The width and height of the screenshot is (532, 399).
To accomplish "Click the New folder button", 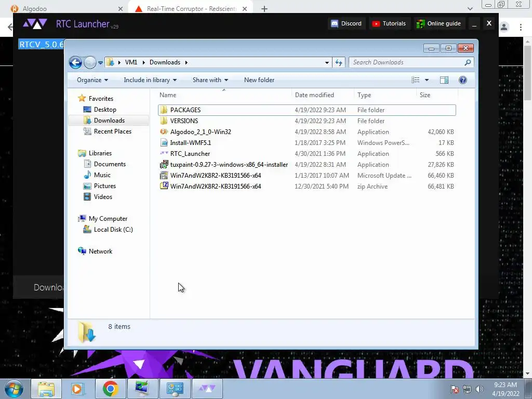I will pos(259,80).
